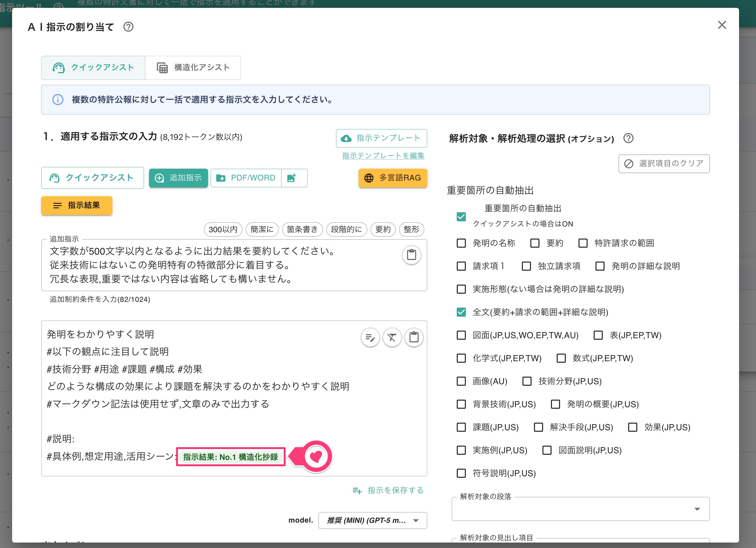This screenshot has width=756, height=548.
Task: Check 効果(JP,US) checkbox
Action: pyautogui.click(x=632, y=427)
